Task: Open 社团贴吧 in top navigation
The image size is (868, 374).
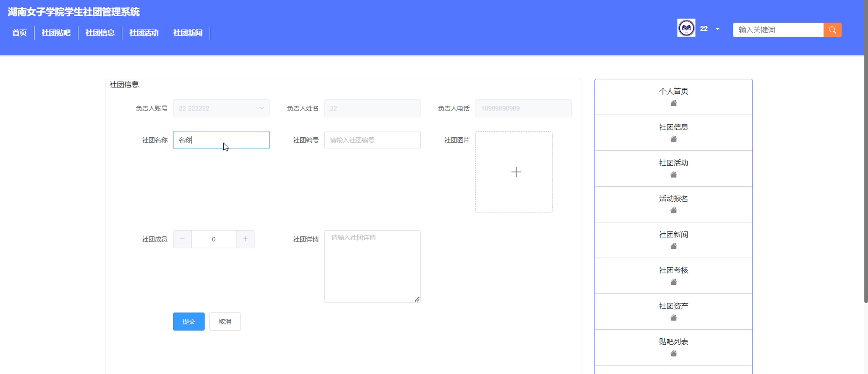Action: pyautogui.click(x=56, y=33)
